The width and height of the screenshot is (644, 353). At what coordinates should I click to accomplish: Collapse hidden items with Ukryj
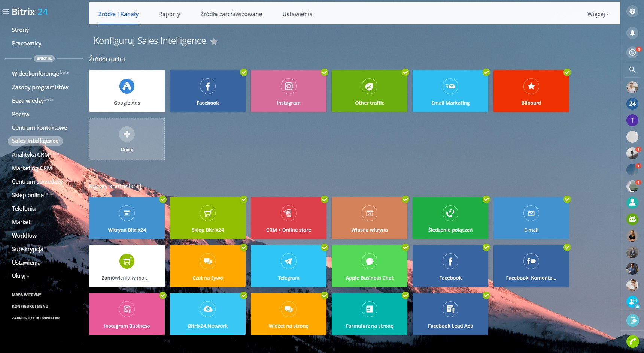20,276
